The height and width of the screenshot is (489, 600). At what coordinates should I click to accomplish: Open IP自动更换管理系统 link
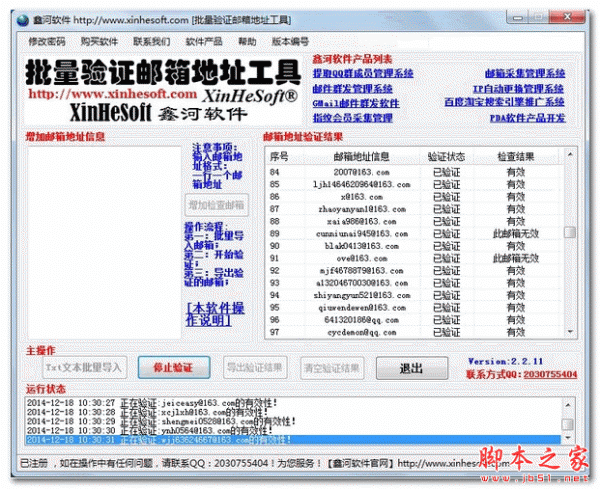[518, 89]
